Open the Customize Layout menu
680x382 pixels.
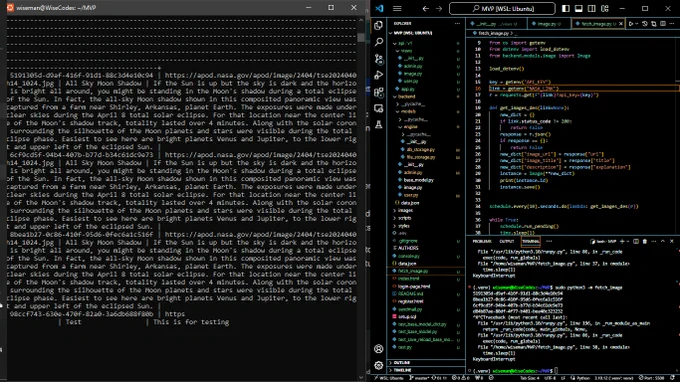click(605, 8)
